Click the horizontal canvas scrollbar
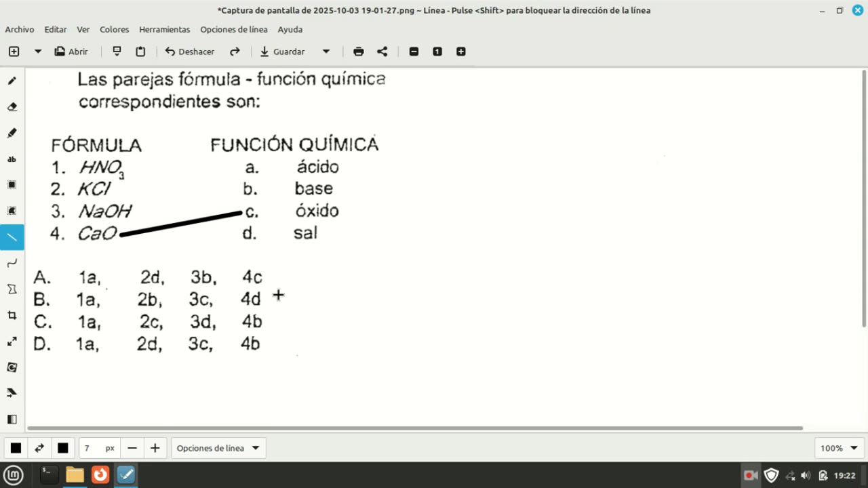Screen dimensions: 868x488 tap(415, 428)
